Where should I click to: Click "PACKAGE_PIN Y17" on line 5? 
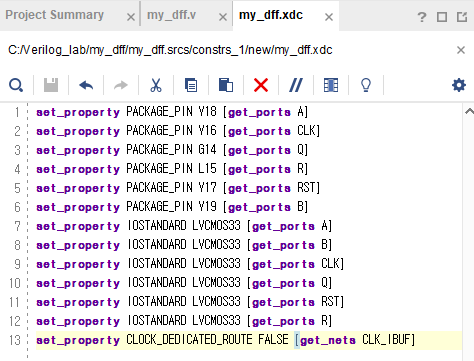[171, 188]
